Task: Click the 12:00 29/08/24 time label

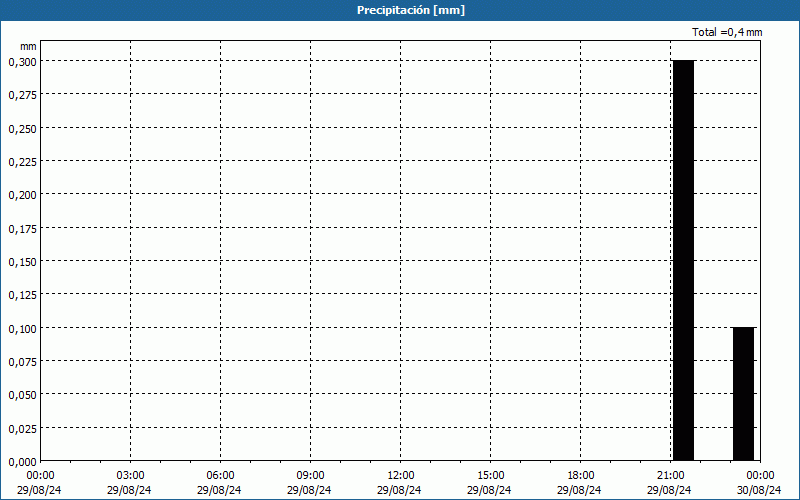Action: (399, 483)
